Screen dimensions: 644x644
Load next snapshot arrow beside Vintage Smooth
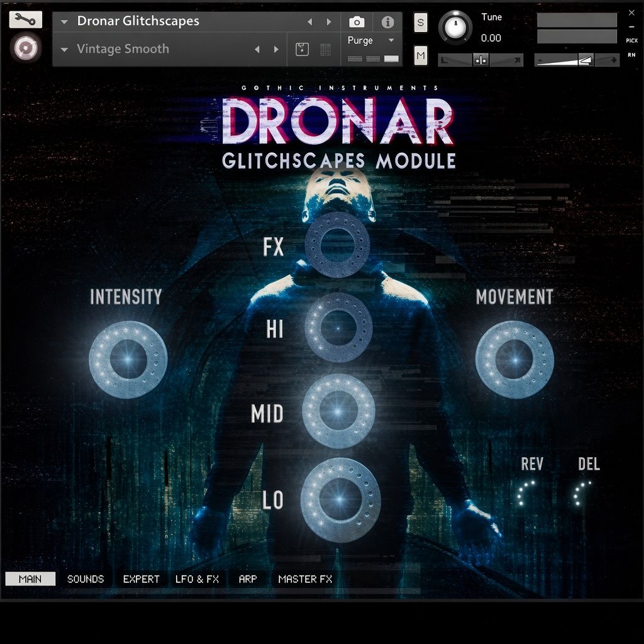pyautogui.click(x=276, y=49)
